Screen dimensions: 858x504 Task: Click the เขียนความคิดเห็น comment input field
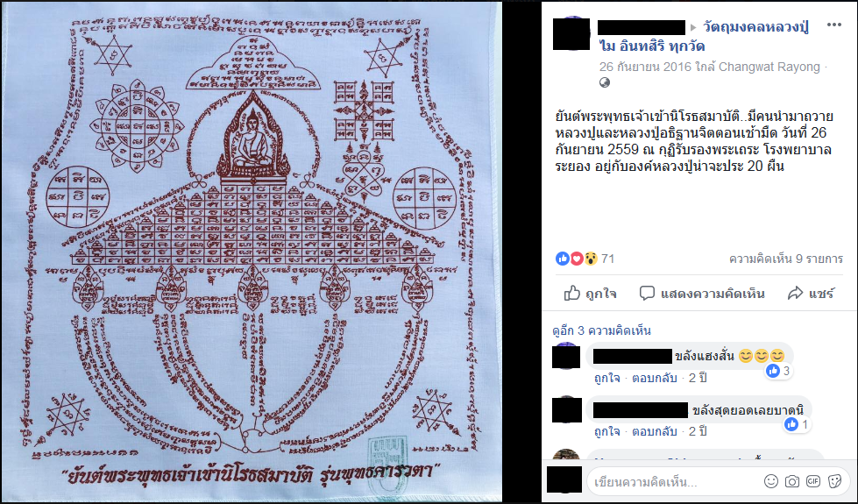tap(673, 481)
